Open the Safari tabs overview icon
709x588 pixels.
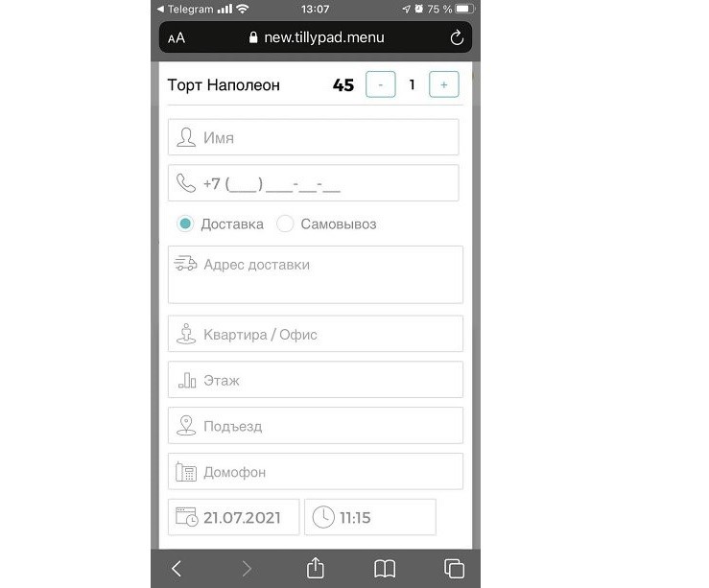point(454,569)
